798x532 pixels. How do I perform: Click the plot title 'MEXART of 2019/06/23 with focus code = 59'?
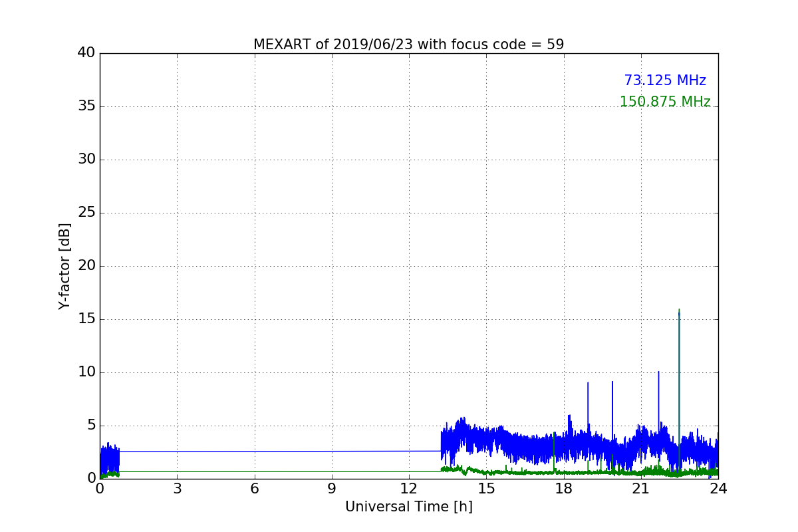tap(408, 45)
